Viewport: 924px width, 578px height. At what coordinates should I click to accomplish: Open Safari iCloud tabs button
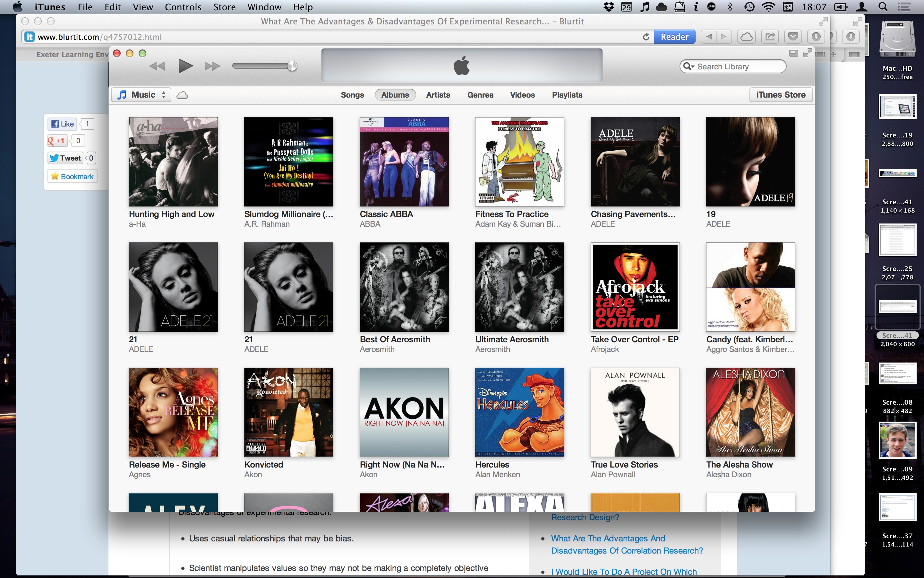pos(747,37)
